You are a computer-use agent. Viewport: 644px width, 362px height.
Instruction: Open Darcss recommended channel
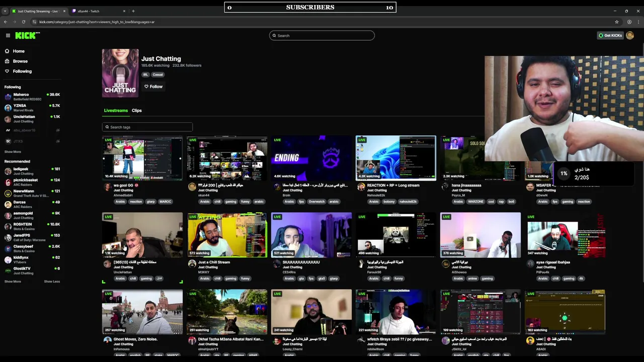pyautogui.click(x=32, y=204)
